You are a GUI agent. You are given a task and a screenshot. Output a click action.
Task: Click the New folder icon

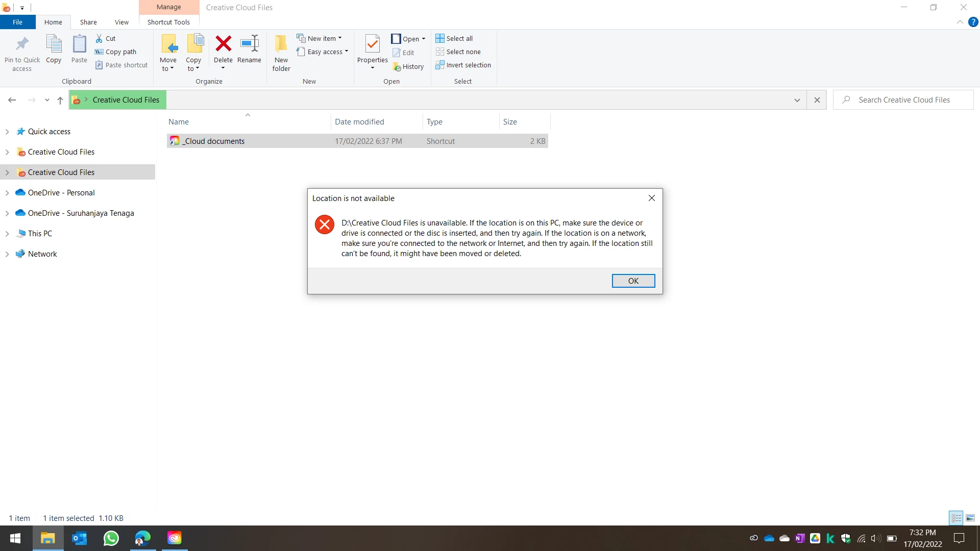281,44
